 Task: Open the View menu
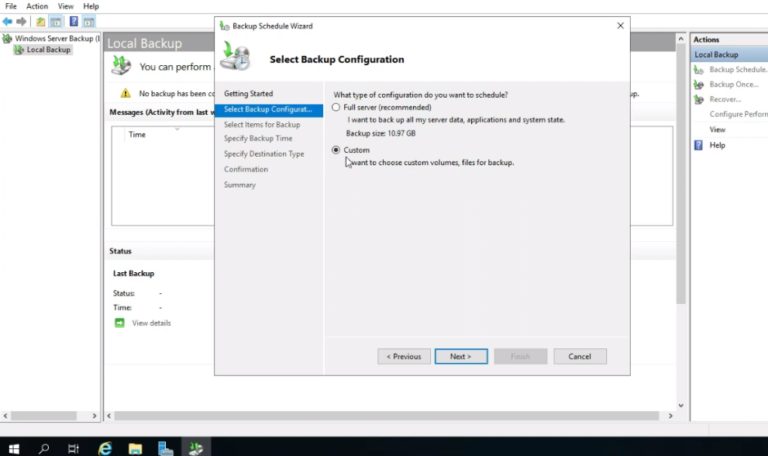pyautogui.click(x=65, y=6)
